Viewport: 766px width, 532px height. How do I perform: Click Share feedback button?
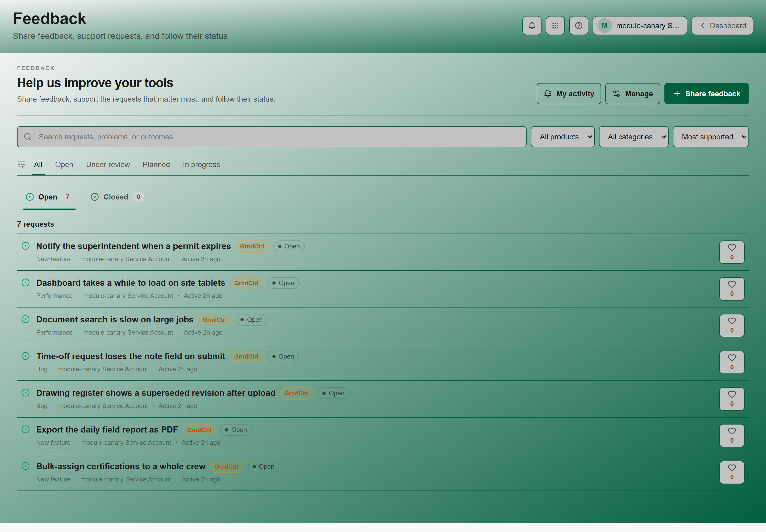tap(706, 94)
